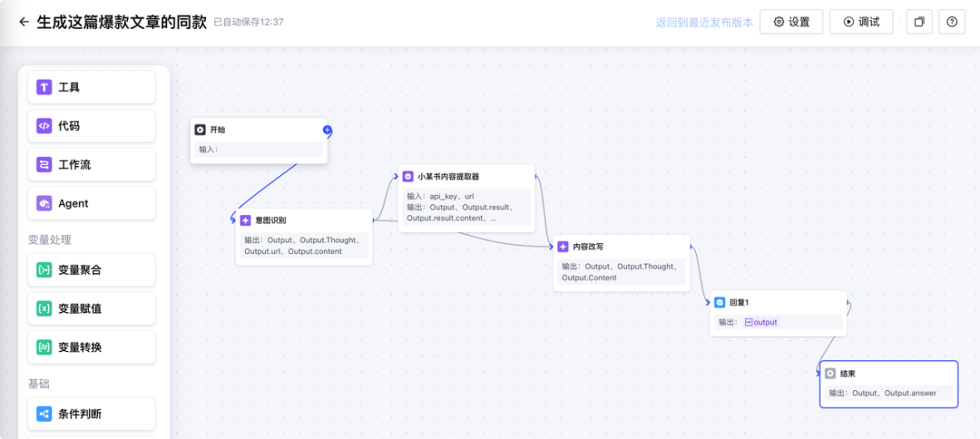
Task: Open the help question mark icon
Action: click(x=951, y=22)
